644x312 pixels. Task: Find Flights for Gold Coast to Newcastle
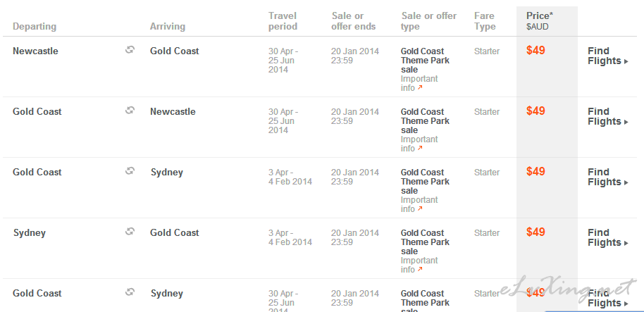pos(608,117)
